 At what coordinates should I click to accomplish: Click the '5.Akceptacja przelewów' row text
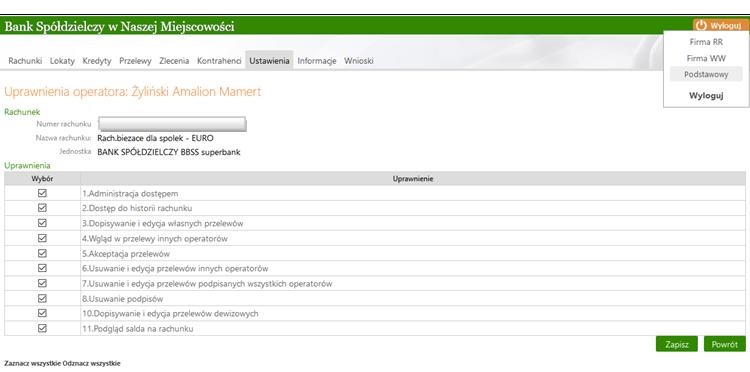click(126, 254)
